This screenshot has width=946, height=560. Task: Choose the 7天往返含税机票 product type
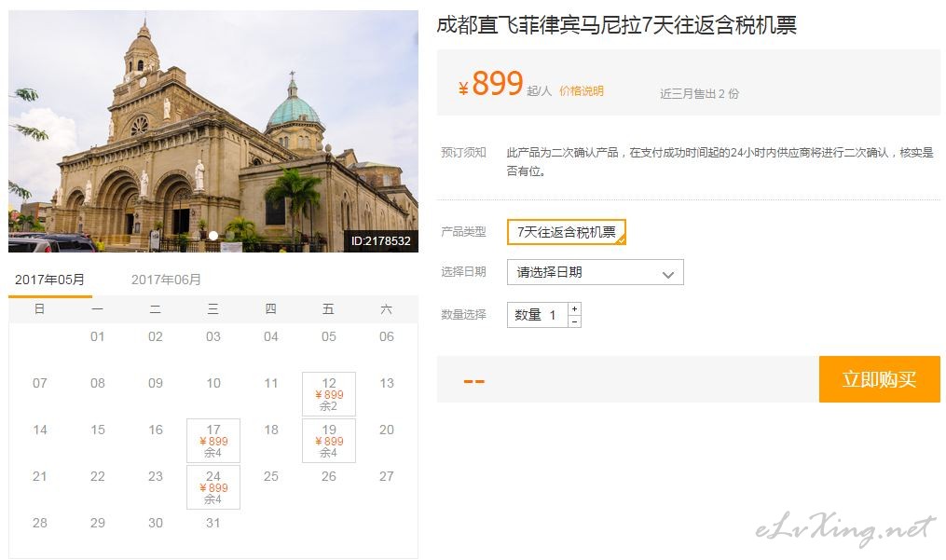[x=567, y=232]
